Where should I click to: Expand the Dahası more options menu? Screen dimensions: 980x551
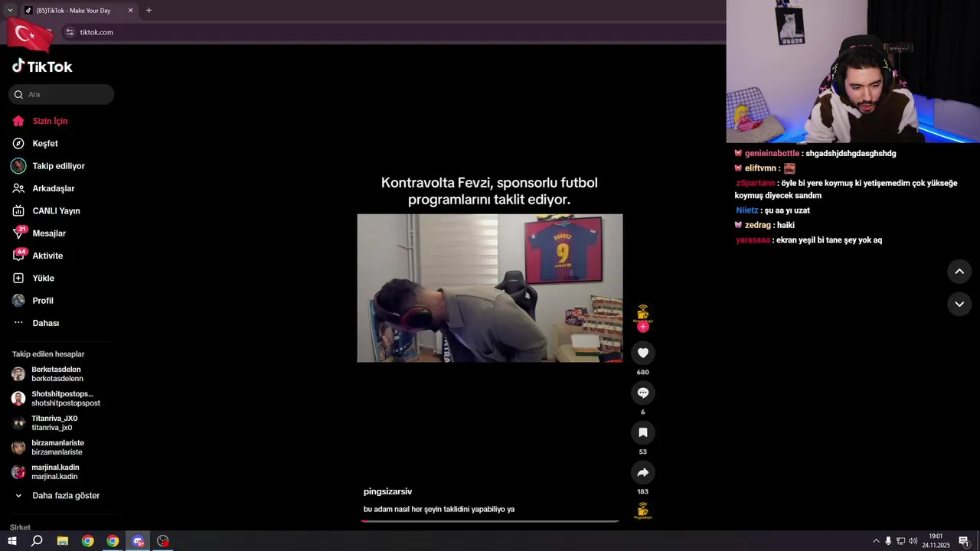pyautogui.click(x=36, y=323)
